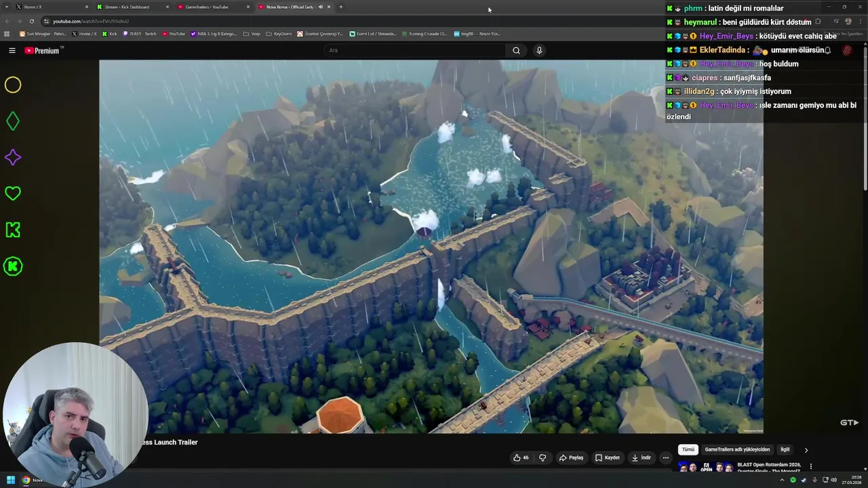
Task: Open 'BLAST Open Rotterdam 2026' video title
Action: [x=769, y=468]
